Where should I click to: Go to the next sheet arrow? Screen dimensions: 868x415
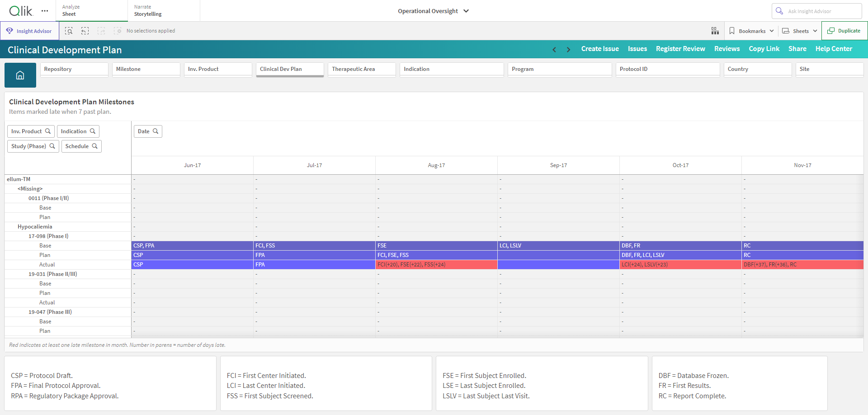click(568, 49)
